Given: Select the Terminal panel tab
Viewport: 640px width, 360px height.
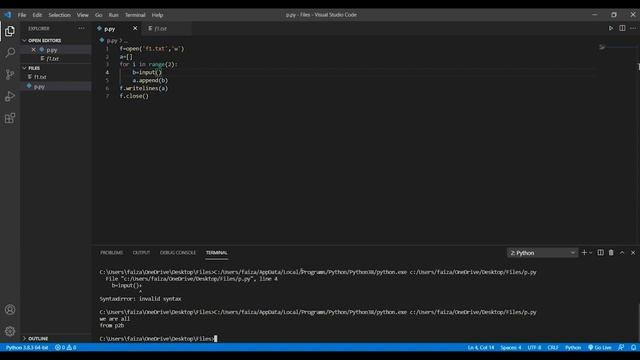Looking at the screenshot, I should [216, 253].
